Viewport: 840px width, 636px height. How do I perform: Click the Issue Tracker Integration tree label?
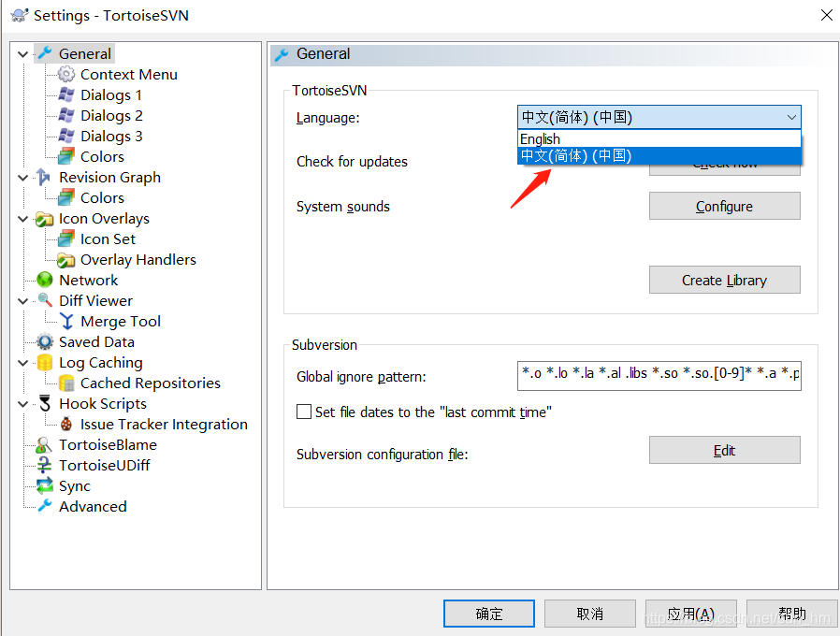(x=164, y=425)
